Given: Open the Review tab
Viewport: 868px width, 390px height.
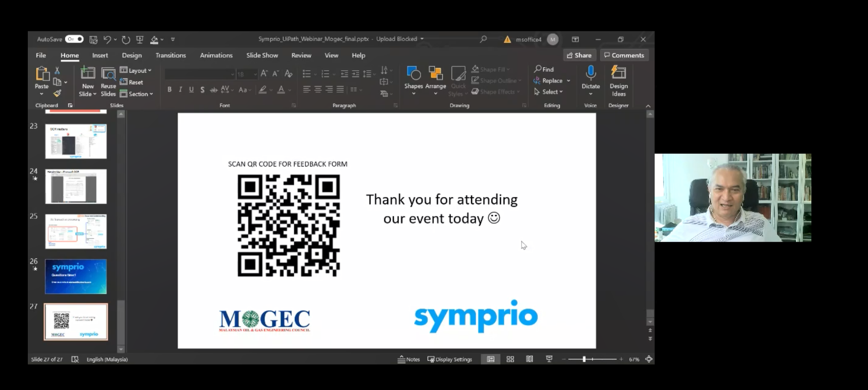Looking at the screenshot, I should pos(301,55).
